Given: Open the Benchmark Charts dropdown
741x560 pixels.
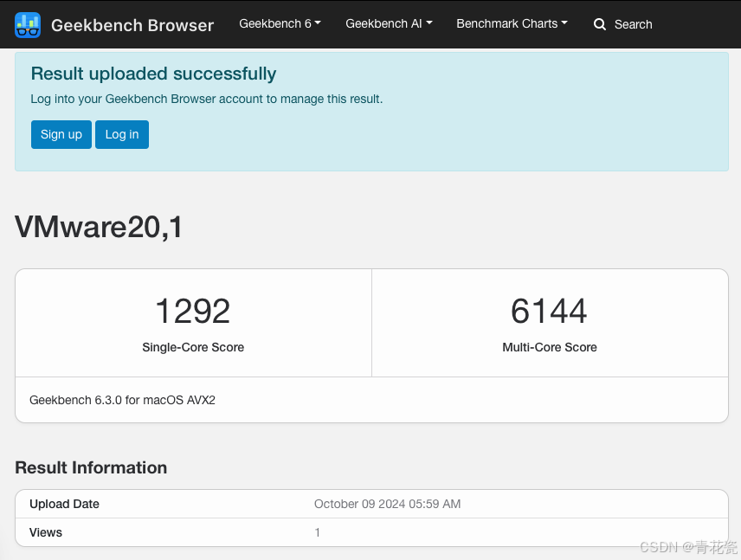Looking at the screenshot, I should tap(512, 23).
